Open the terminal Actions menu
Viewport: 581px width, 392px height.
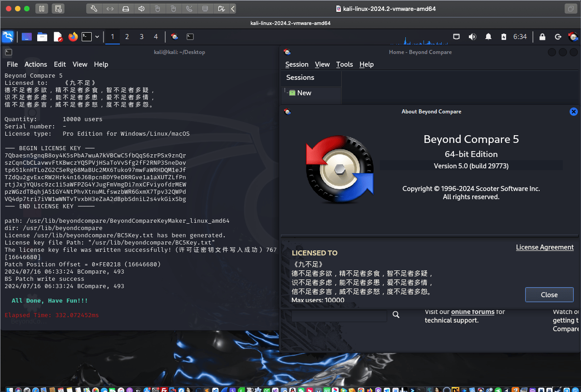pos(36,64)
